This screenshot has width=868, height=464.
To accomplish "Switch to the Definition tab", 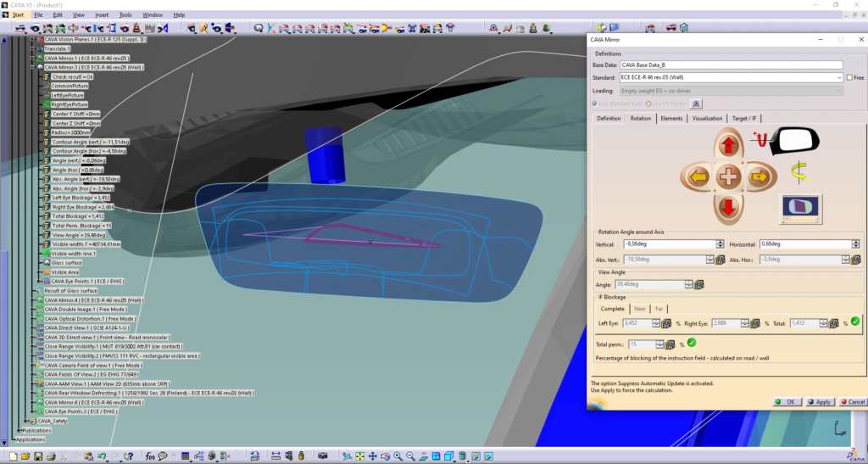I will coord(609,119).
